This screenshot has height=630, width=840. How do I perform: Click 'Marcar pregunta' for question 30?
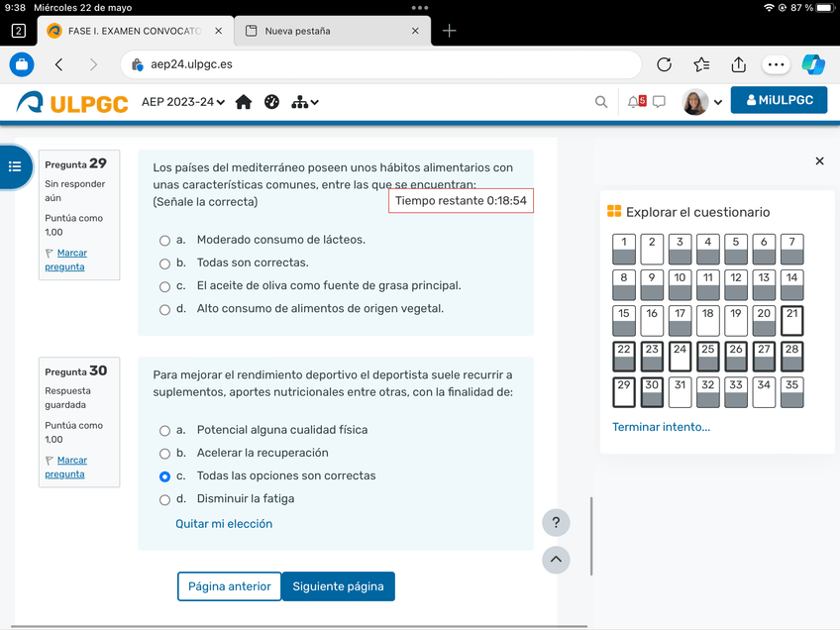pyautogui.click(x=66, y=468)
